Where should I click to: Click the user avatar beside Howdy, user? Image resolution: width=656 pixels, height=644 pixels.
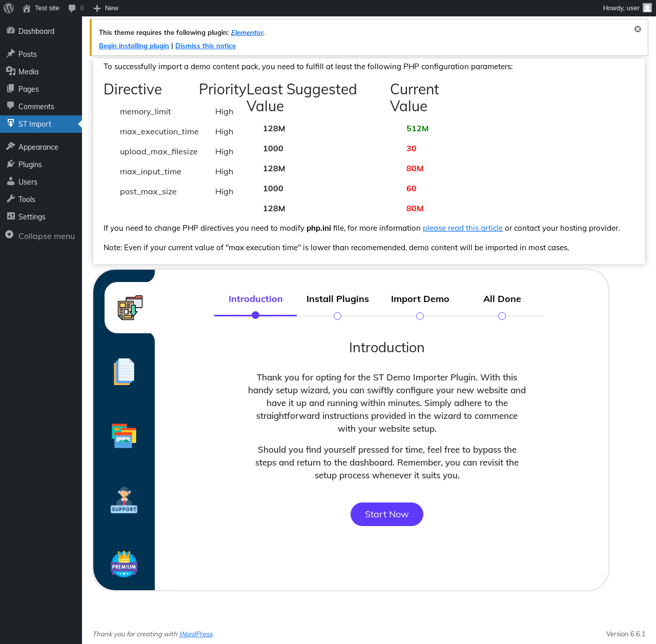pyautogui.click(x=647, y=8)
